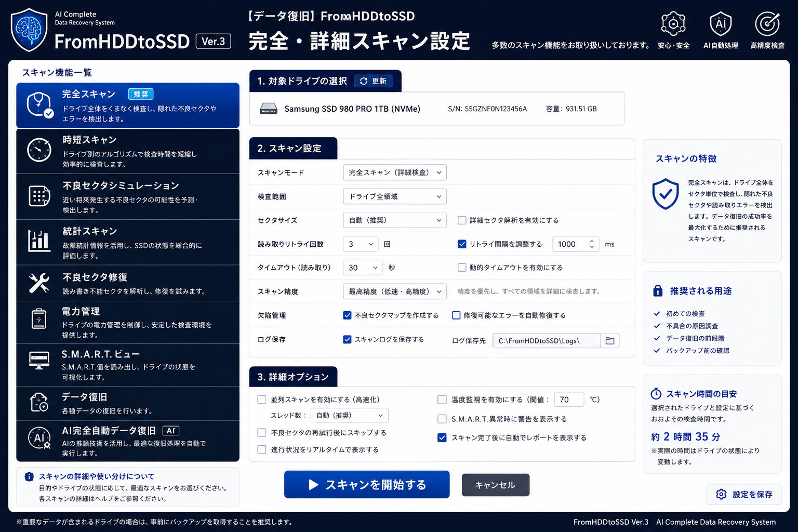This screenshot has height=532, width=798.
Task: Click the 不良セクタ修復 wrench icon
Action: coord(39,283)
